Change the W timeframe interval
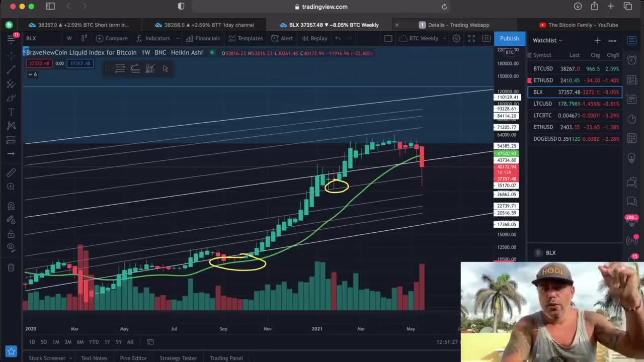This screenshot has width=644, height=362. (69, 38)
